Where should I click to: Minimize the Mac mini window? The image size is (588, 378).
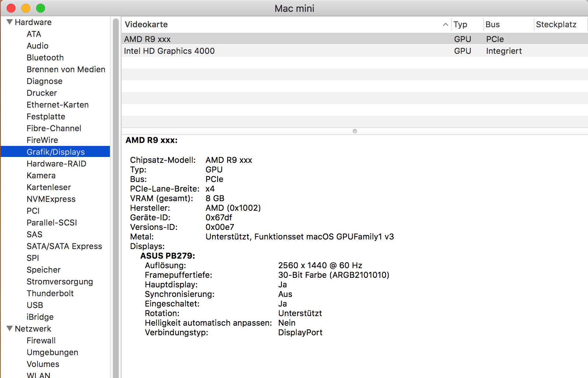(26, 8)
